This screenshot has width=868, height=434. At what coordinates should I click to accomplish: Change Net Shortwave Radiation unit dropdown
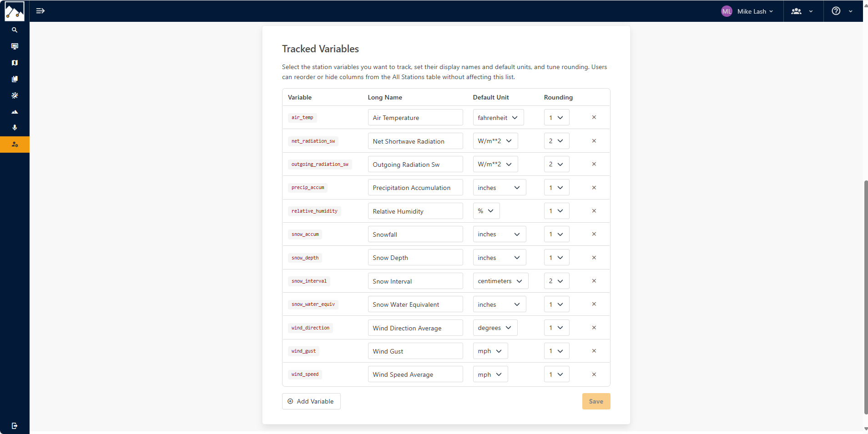tap(495, 141)
